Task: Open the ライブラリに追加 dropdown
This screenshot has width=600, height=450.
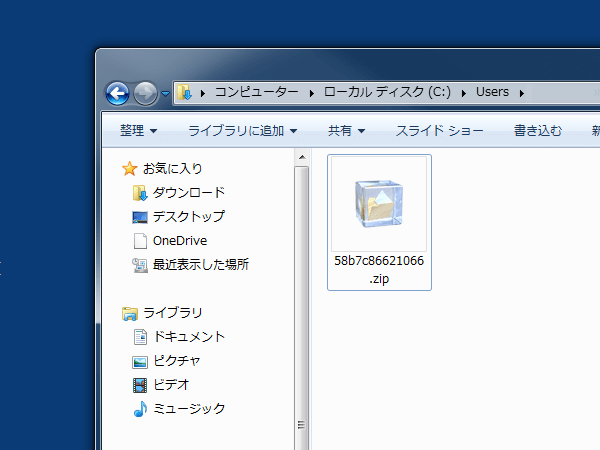Action: (x=243, y=131)
